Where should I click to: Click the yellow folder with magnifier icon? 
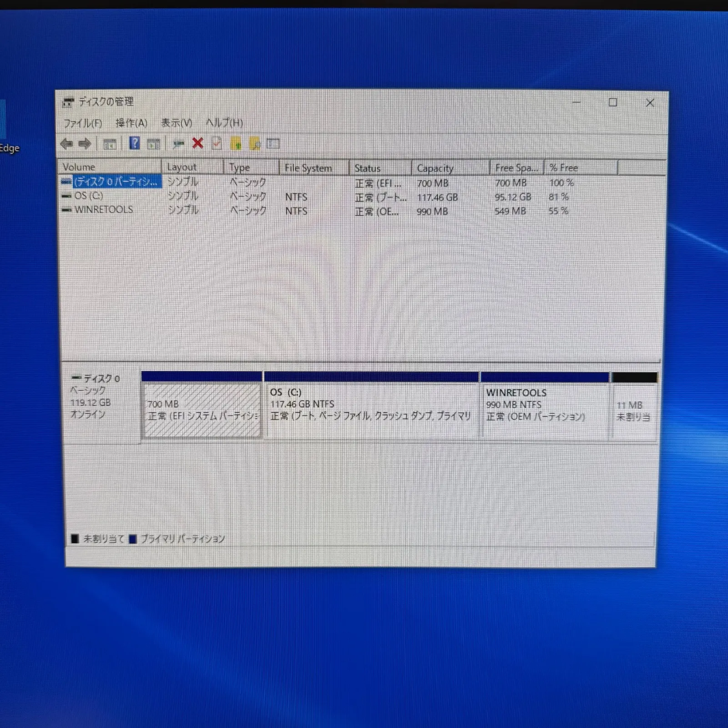255,144
